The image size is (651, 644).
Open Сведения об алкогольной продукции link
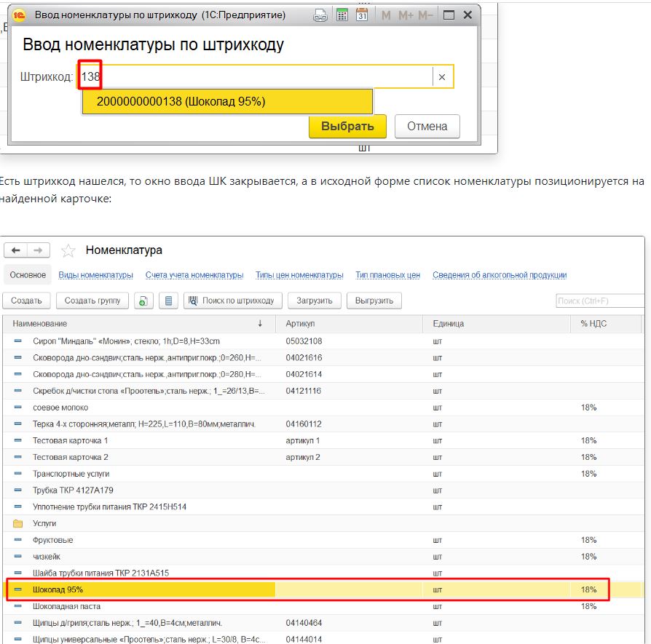[x=500, y=275]
